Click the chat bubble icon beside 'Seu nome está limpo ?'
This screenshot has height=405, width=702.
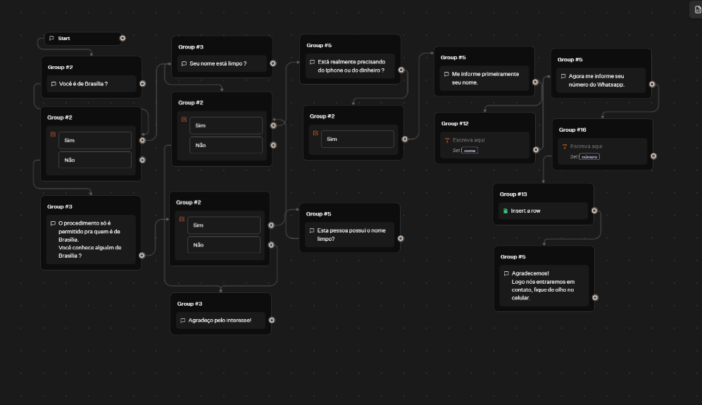point(182,64)
